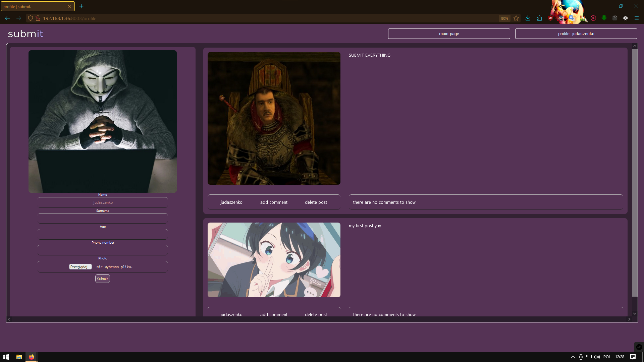Delete the 'my first post yay' post
Screen dimensions: 644x362
316,314
